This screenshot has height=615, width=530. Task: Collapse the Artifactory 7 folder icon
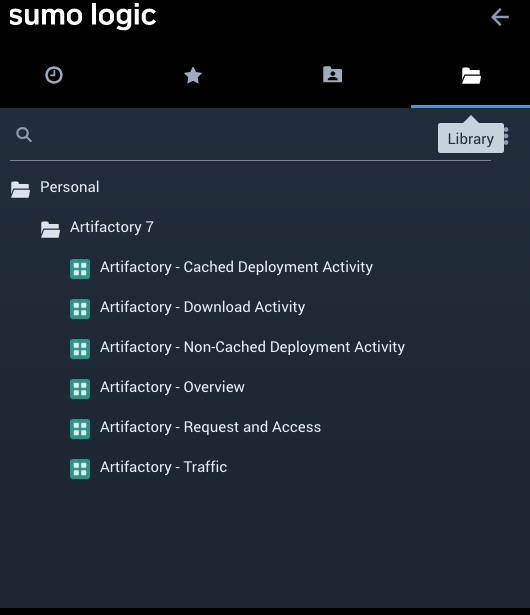(x=50, y=229)
